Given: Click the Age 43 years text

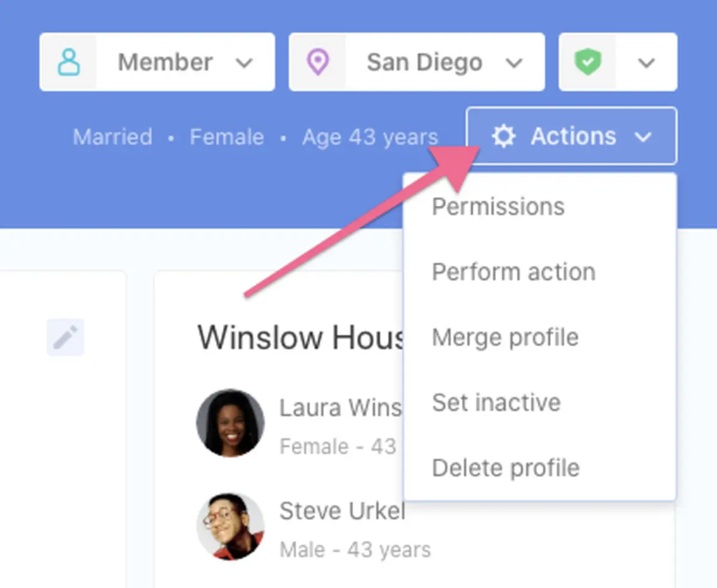Looking at the screenshot, I should coord(370,137).
